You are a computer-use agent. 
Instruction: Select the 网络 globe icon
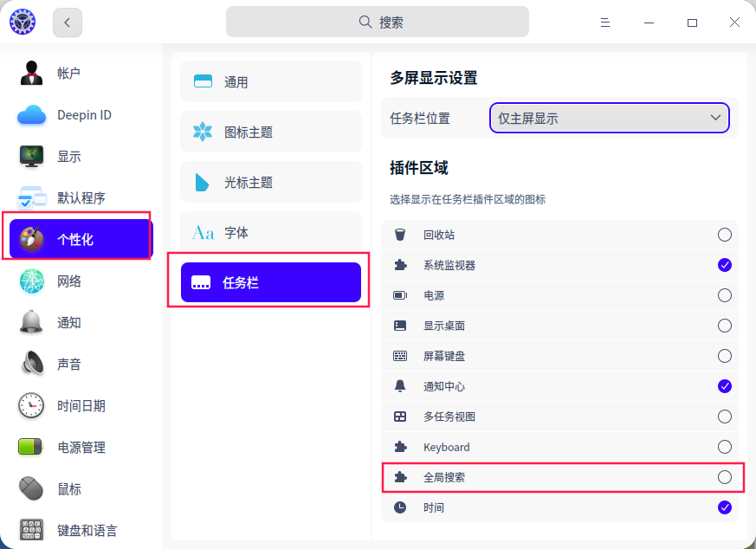tap(31, 281)
